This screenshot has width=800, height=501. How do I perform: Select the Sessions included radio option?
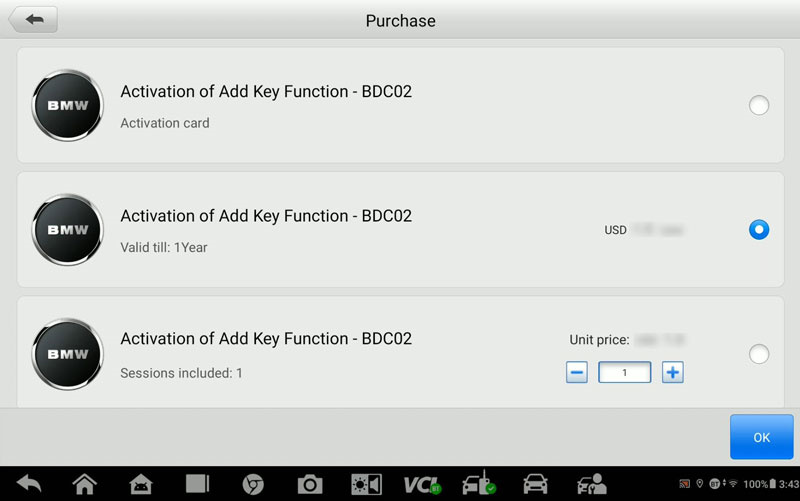click(x=759, y=354)
